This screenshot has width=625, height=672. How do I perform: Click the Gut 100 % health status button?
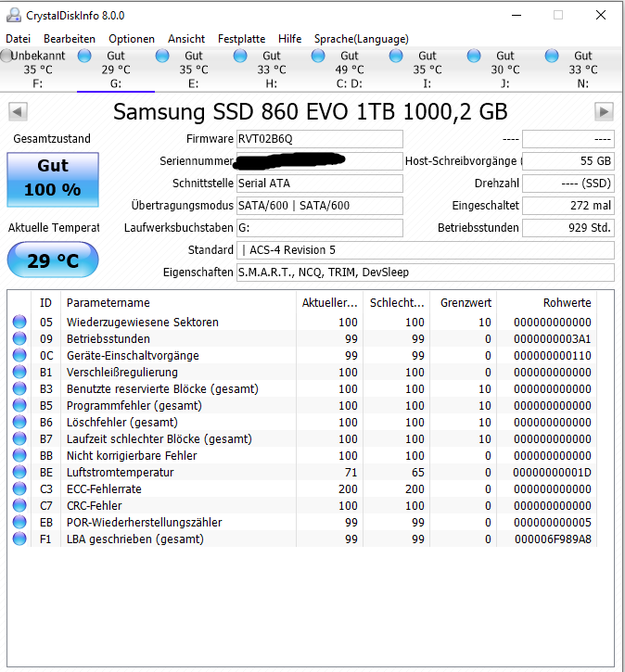(53, 180)
